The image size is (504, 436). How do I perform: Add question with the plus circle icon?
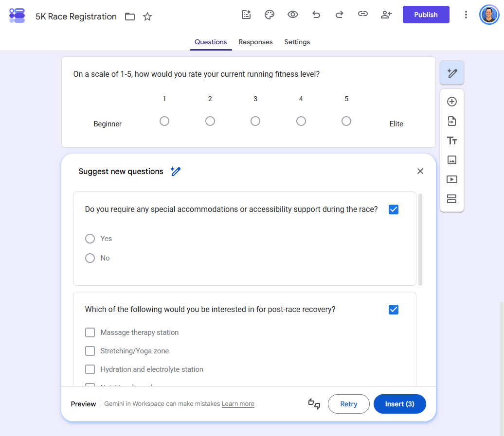pos(451,102)
